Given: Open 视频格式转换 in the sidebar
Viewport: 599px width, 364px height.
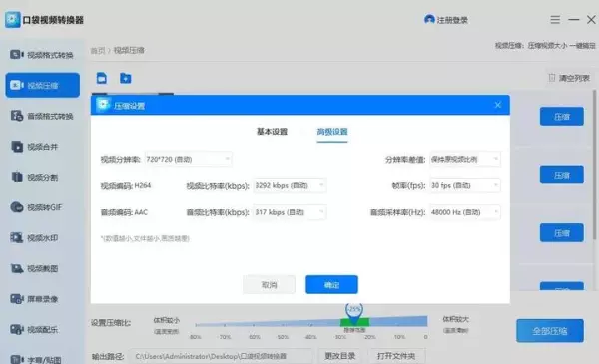Looking at the screenshot, I should point(42,55).
